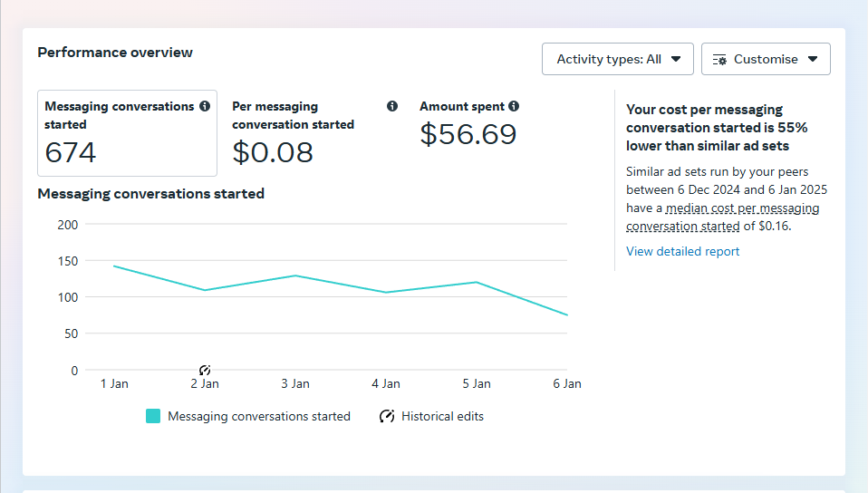The height and width of the screenshot is (493, 868).
Task: Select the Amount spent $56.69 metric
Action: coord(468,134)
